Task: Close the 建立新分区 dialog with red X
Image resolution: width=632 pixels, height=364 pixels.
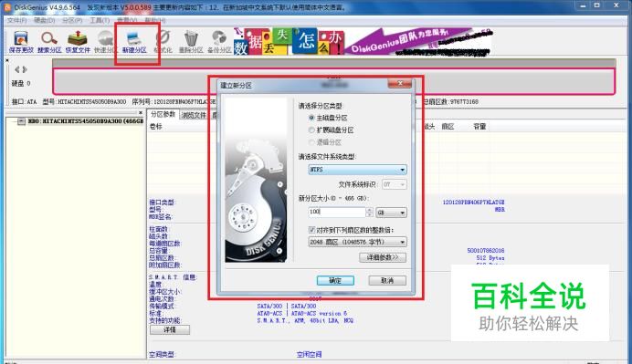Action: click(x=400, y=83)
